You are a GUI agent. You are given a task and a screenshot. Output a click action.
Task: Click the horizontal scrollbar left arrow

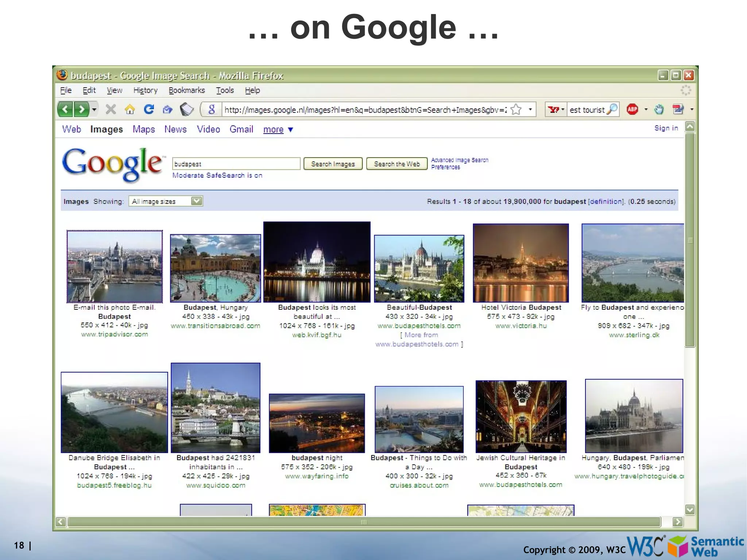pos(61,522)
